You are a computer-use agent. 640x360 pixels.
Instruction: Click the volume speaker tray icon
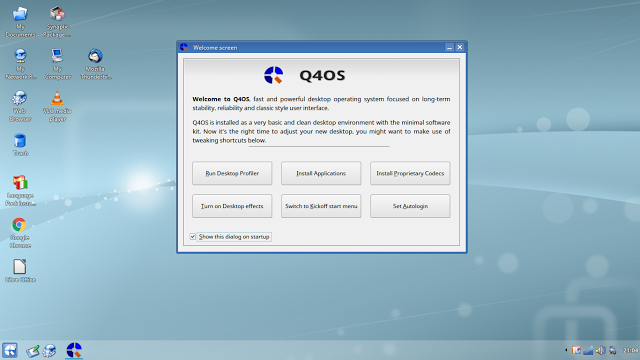600,350
